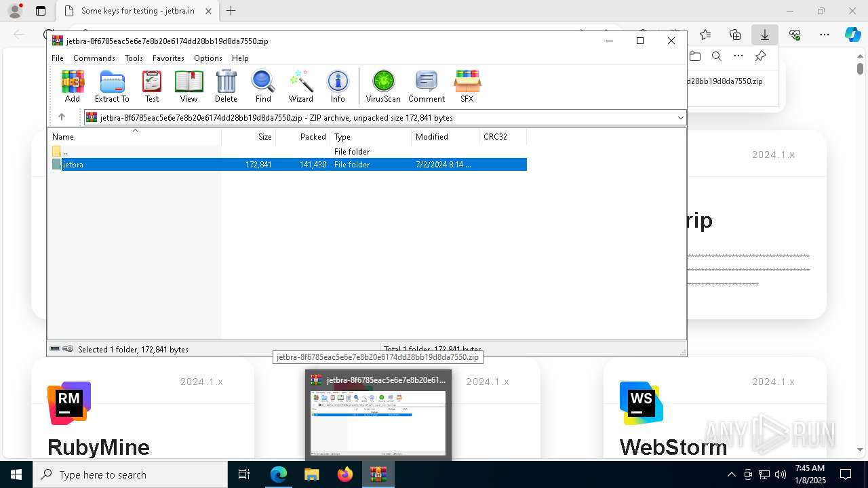Run VirusScan on the archive
The image size is (868, 488).
[383, 86]
